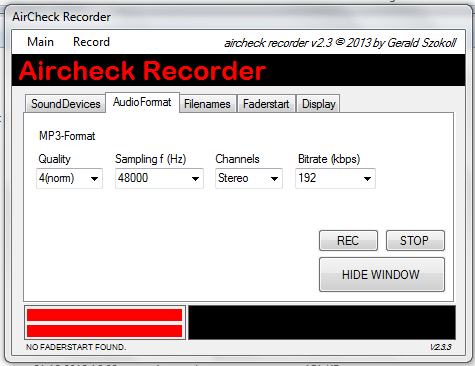The image size is (475, 366).
Task: Click the aircheck recorder v2.3 copyright text
Action: (340, 43)
